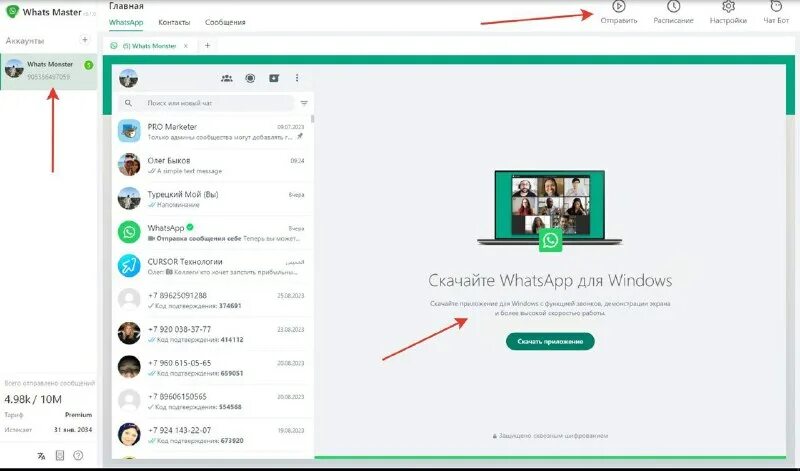This screenshot has width=800, height=471.
Task: Open the +7 924 143-22-07 chat
Action: (212, 434)
